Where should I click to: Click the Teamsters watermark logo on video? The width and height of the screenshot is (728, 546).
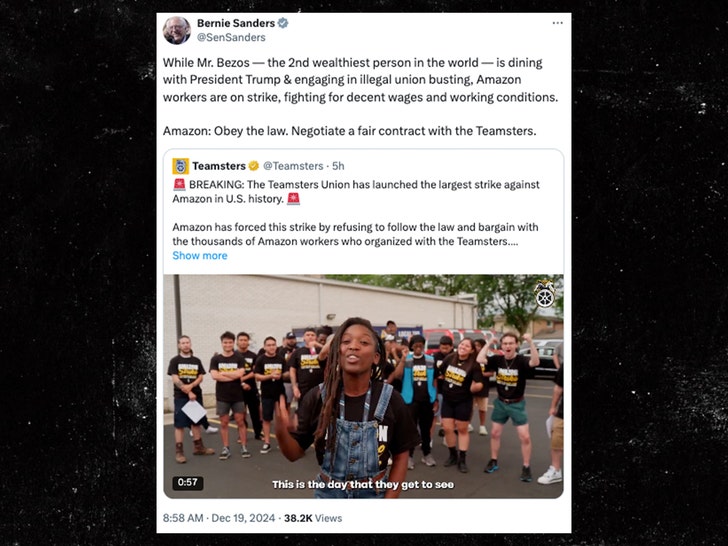tap(545, 293)
